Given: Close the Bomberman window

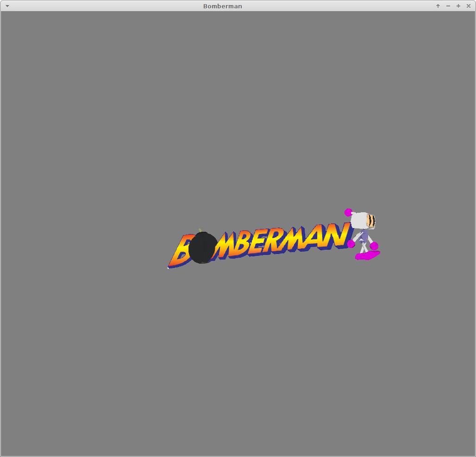Looking at the screenshot, I should tap(469, 6).
